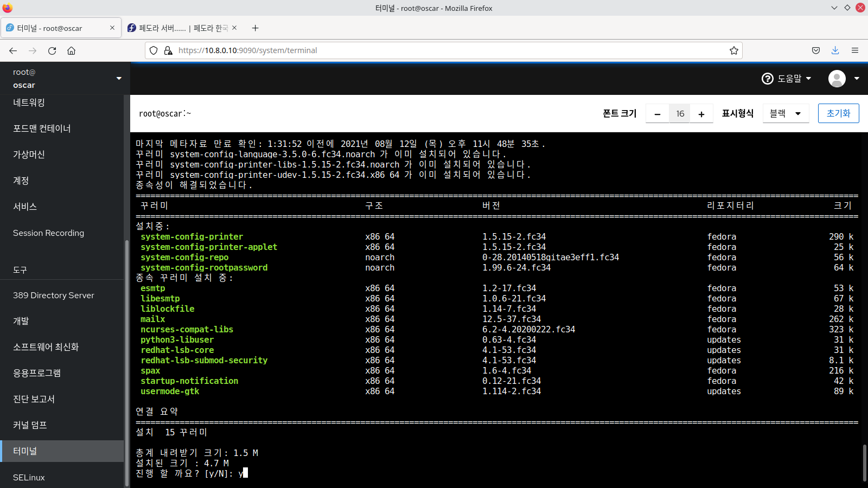Open the Pocket save icon
This screenshot has width=868, height=488.
pyautogui.click(x=816, y=50)
